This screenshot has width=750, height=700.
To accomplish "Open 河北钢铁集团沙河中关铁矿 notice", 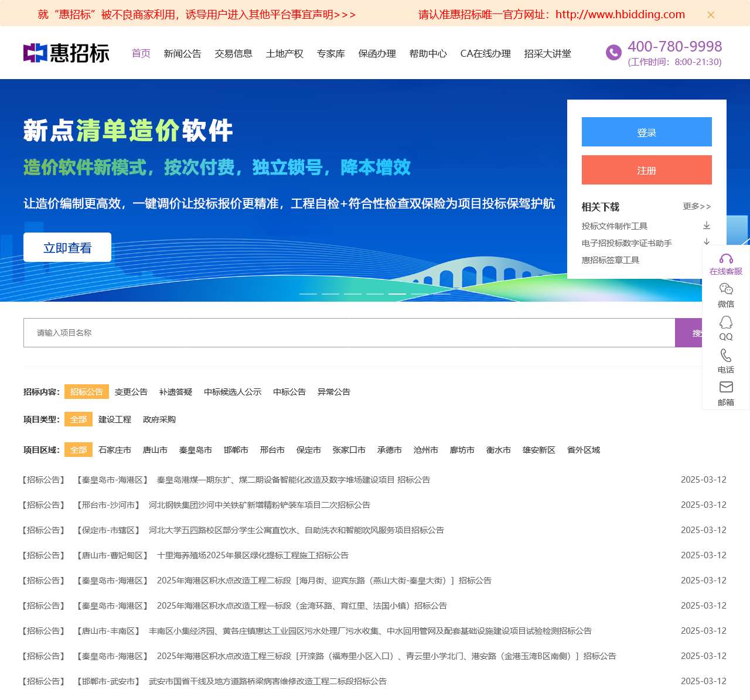I will tap(260, 505).
